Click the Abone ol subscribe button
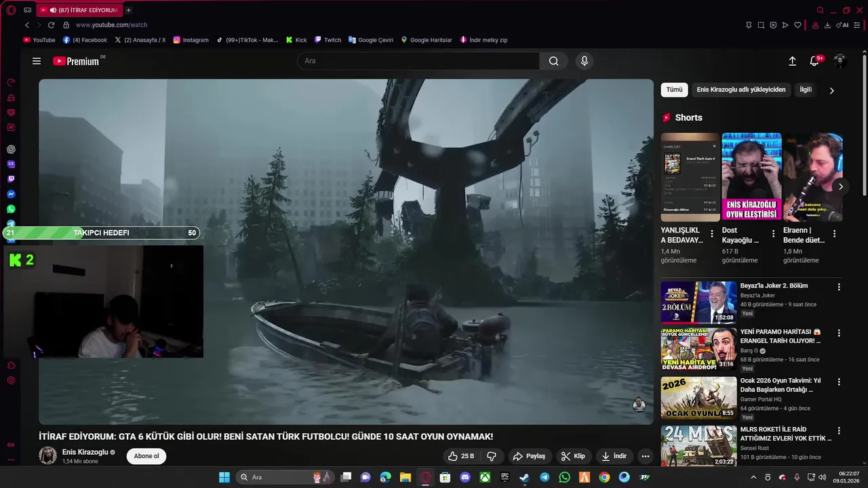The height and width of the screenshot is (488, 868). click(146, 456)
